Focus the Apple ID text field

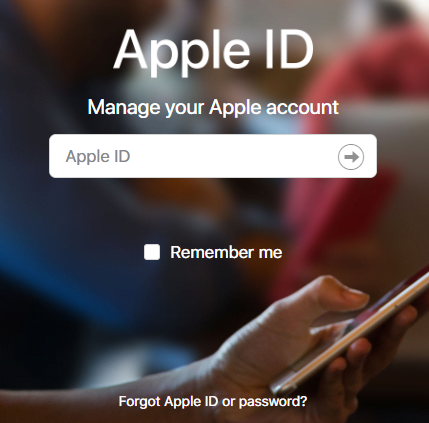(213, 156)
